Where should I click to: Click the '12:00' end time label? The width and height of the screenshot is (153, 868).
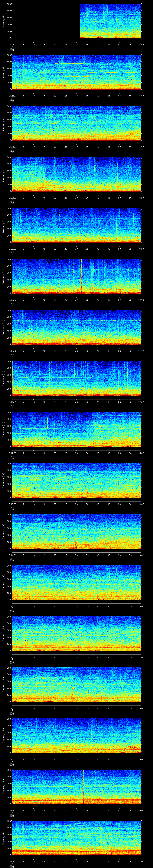pyautogui.click(x=141, y=402)
